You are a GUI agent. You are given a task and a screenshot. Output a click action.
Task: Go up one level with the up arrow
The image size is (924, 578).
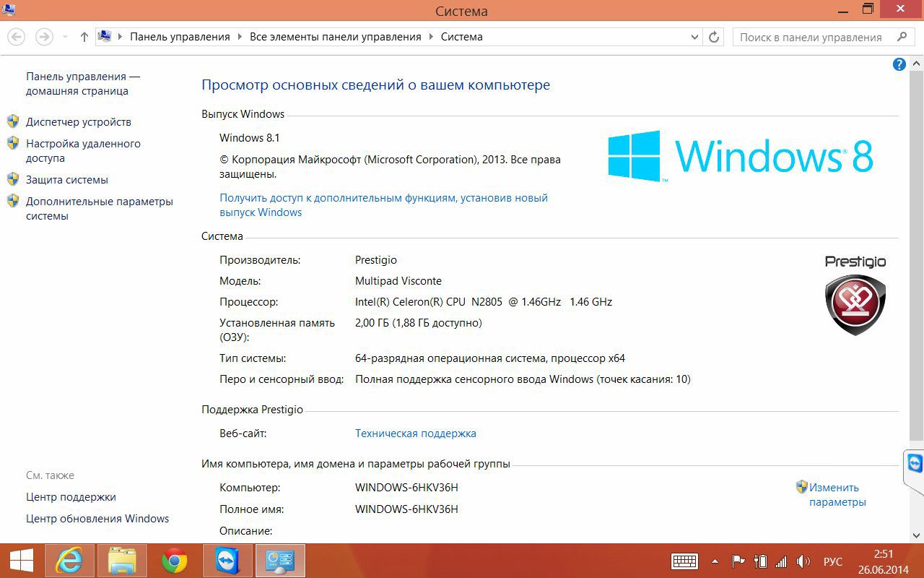[84, 37]
